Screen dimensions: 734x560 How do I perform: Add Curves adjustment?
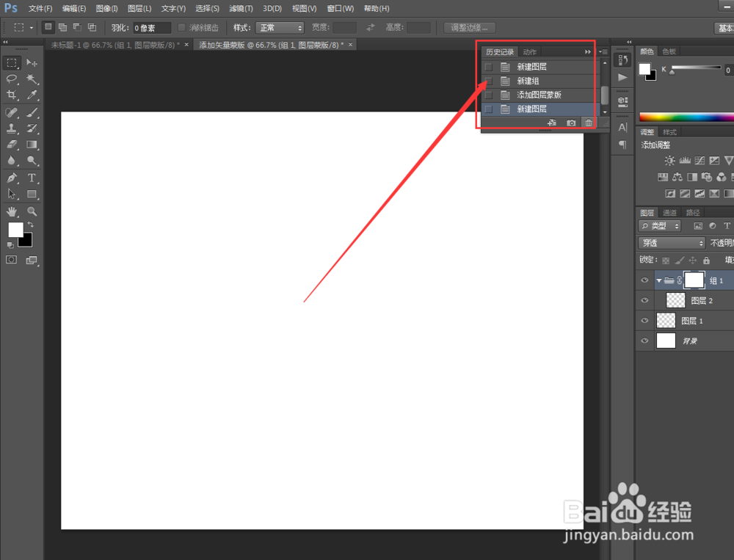pyautogui.click(x=700, y=161)
